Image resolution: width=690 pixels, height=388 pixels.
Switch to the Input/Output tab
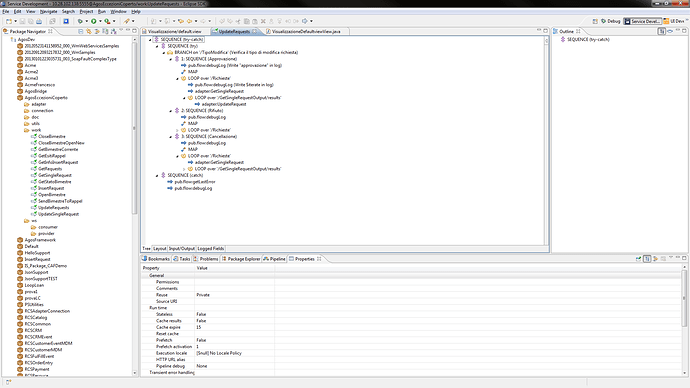pos(182,249)
